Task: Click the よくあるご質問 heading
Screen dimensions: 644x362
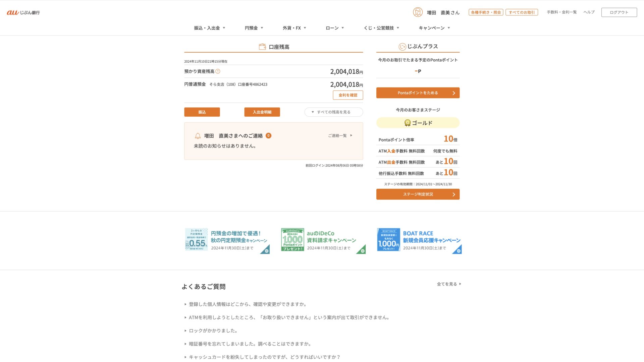Action: tap(204, 287)
